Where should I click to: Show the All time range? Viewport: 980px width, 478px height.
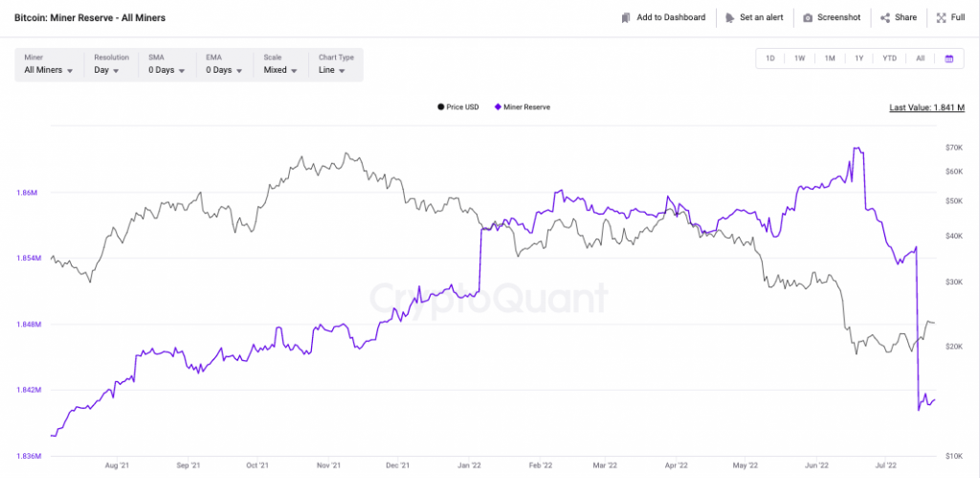(920, 58)
